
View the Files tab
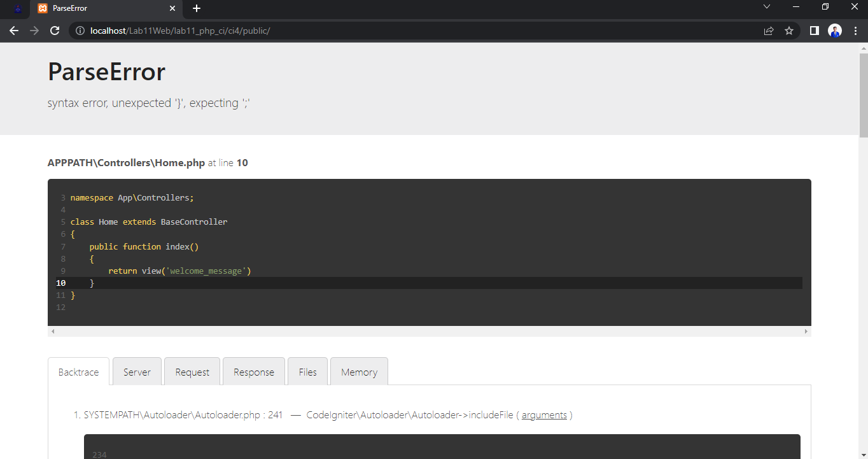tap(307, 372)
